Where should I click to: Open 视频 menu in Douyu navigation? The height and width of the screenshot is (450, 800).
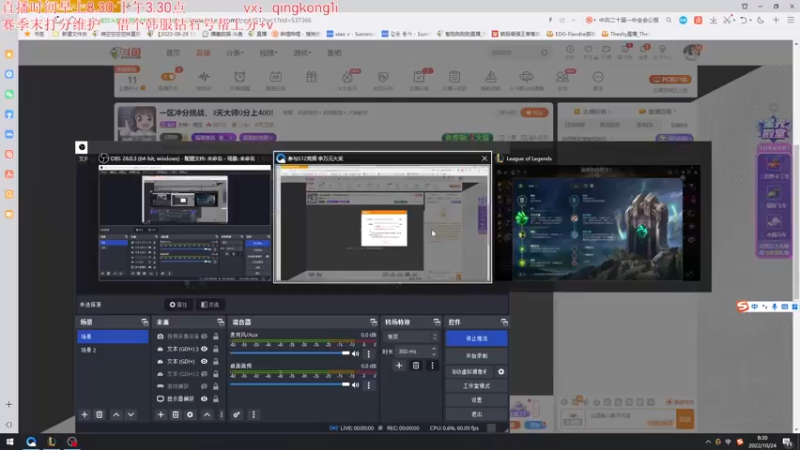268,53
